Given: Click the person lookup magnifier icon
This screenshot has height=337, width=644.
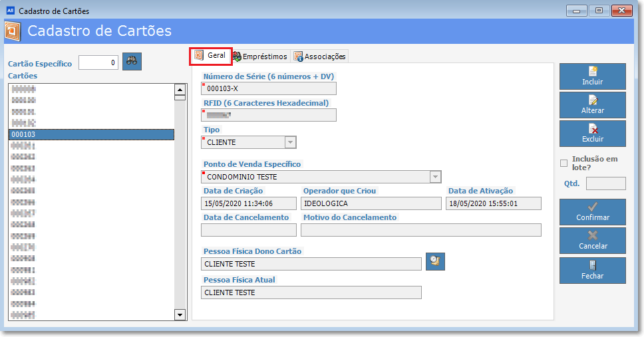Looking at the screenshot, I should click(435, 262).
